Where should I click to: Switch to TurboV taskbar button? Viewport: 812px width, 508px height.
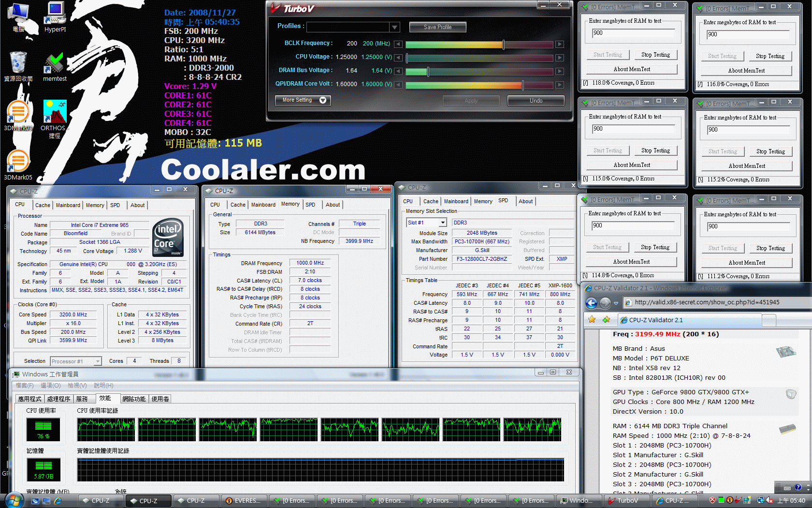coord(627,501)
